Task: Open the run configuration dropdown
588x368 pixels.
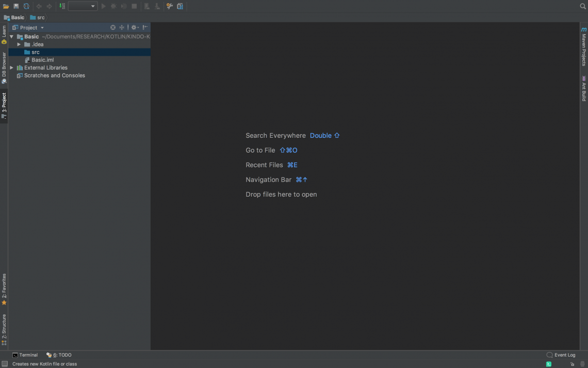Action: tap(83, 6)
